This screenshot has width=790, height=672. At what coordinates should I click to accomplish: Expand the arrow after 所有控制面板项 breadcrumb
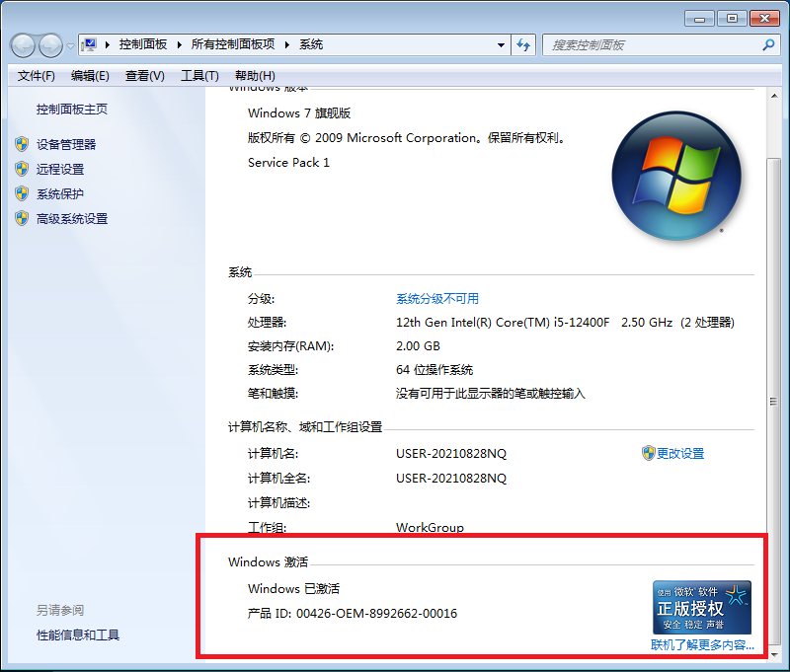pyautogui.click(x=287, y=45)
